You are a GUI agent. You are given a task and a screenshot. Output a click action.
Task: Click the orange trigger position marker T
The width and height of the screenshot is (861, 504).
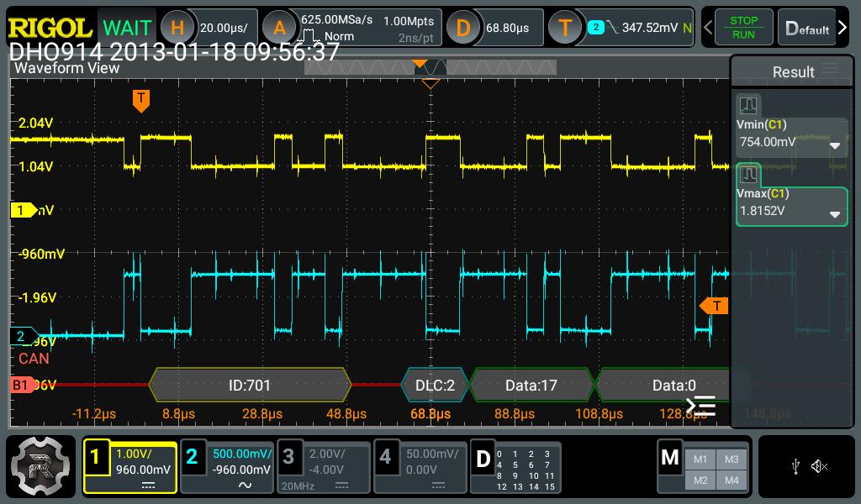coord(141,101)
